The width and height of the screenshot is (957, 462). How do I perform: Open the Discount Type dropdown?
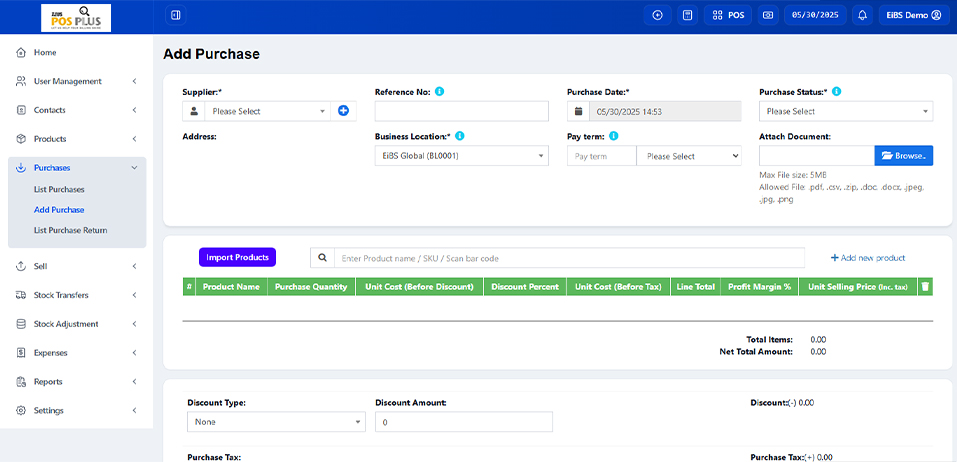(276, 422)
